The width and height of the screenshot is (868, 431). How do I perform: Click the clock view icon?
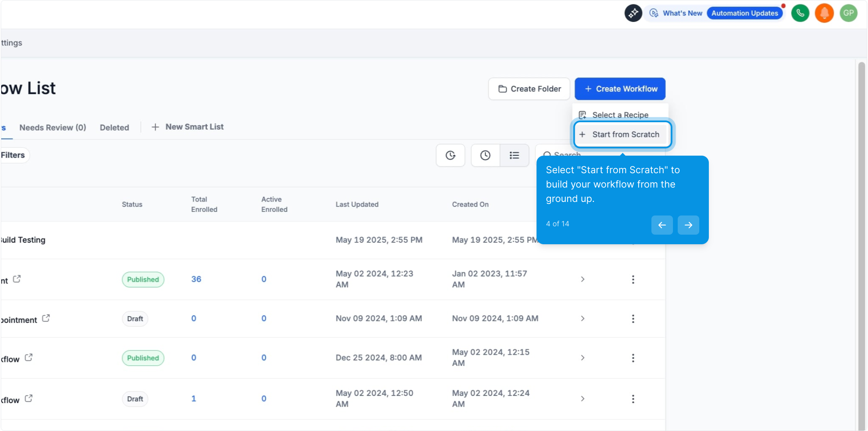pos(485,155)
